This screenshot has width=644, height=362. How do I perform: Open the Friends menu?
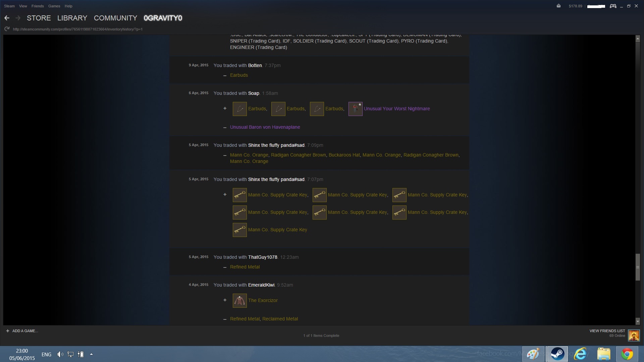pos(38,6)
